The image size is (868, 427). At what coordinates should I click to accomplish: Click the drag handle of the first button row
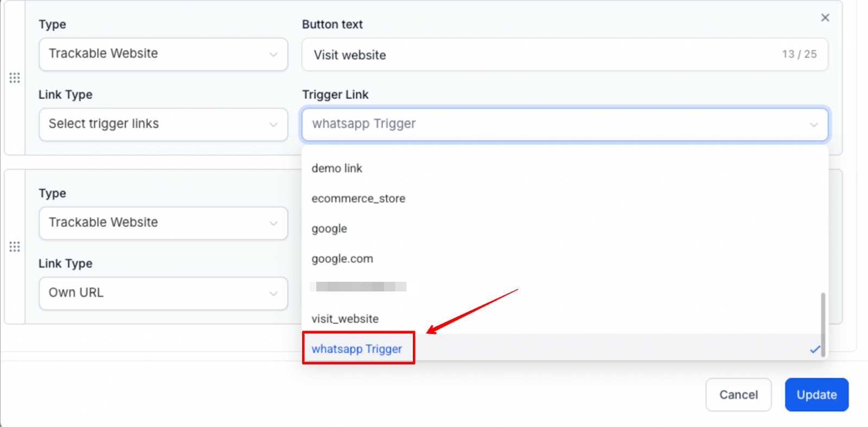[15, 78]
